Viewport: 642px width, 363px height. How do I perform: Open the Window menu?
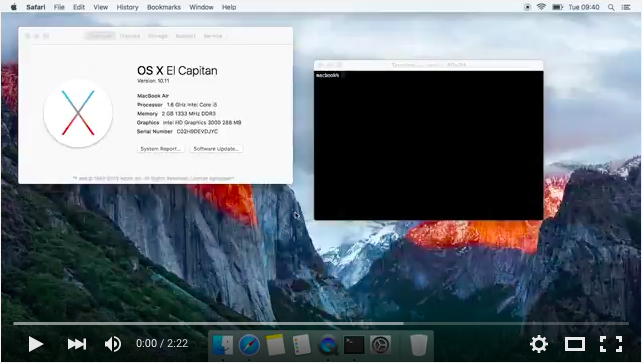tap(201, 7)
